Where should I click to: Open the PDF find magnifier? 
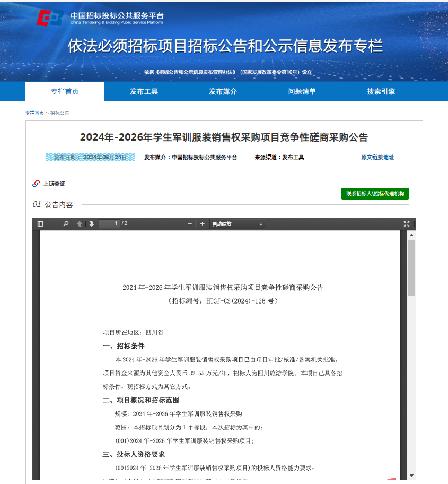[x=66, y=224]
